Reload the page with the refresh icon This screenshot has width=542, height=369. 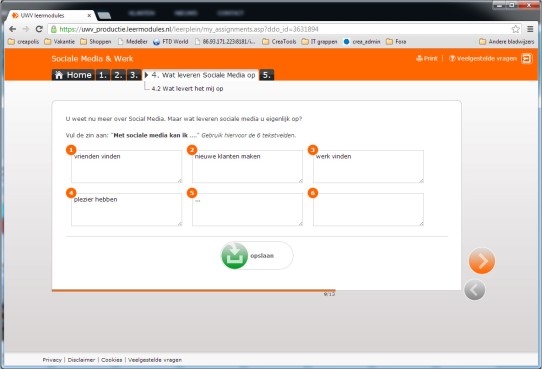pyautogui.click(x=39, y=29)
